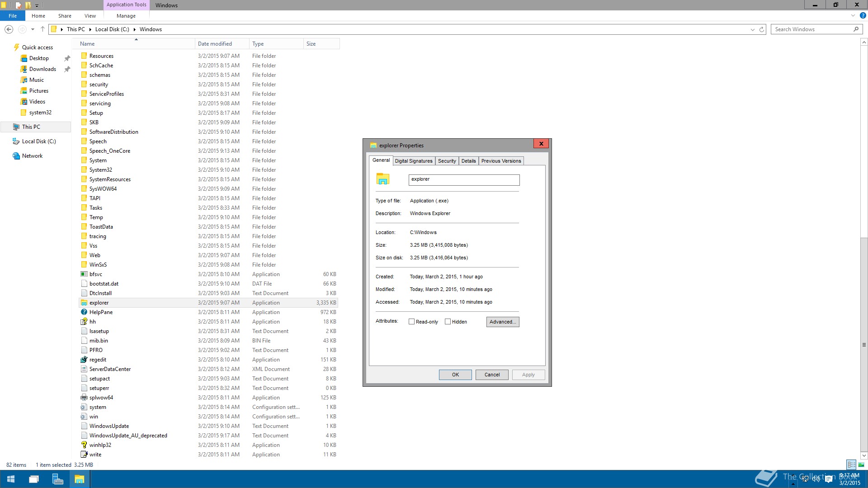Open Videos folder in sidebar
This screenshot has height=488, width=868.
pyautogui.click(x=37, y=102)
